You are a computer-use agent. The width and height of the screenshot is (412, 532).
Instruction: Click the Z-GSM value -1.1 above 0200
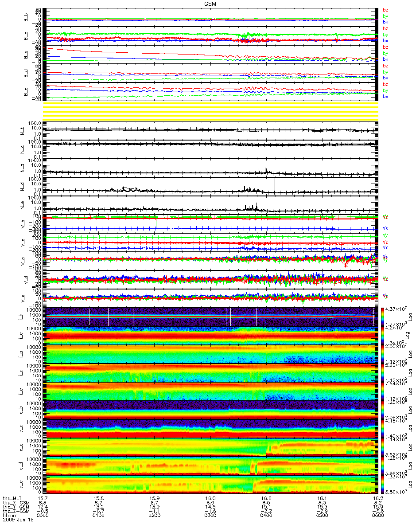coord(154,511)
